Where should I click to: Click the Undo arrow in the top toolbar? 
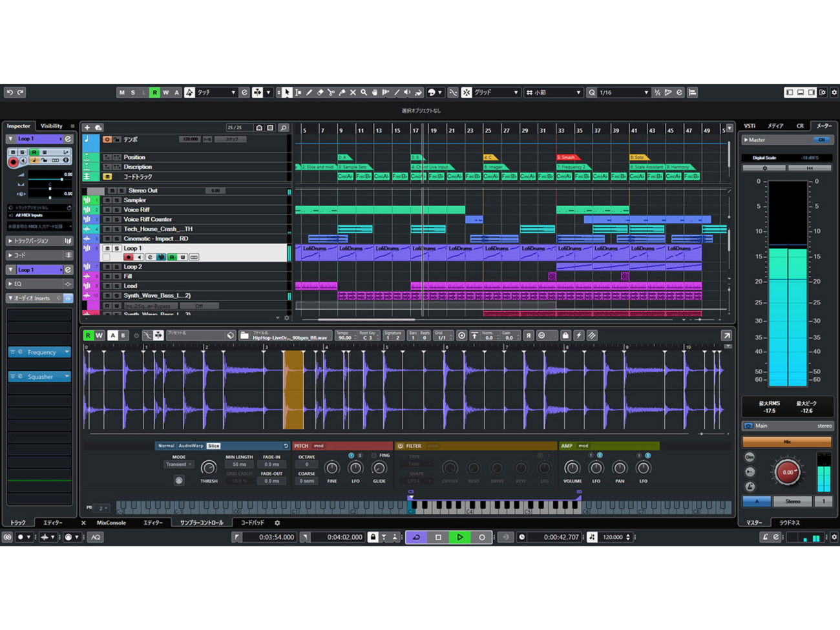tap(10, 92)
